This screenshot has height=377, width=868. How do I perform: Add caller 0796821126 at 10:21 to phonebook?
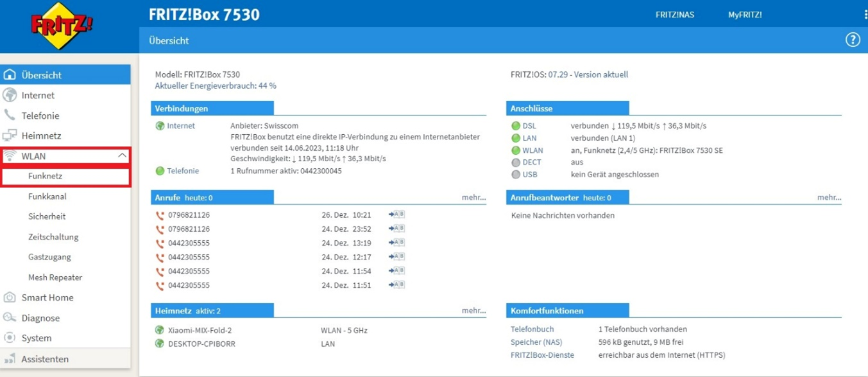[396, 215]
